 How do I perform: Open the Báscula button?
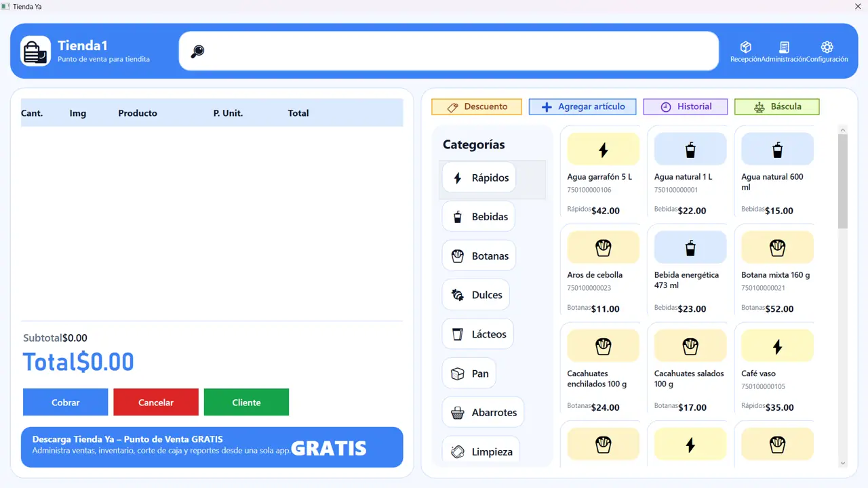click(x=777, y=106)
